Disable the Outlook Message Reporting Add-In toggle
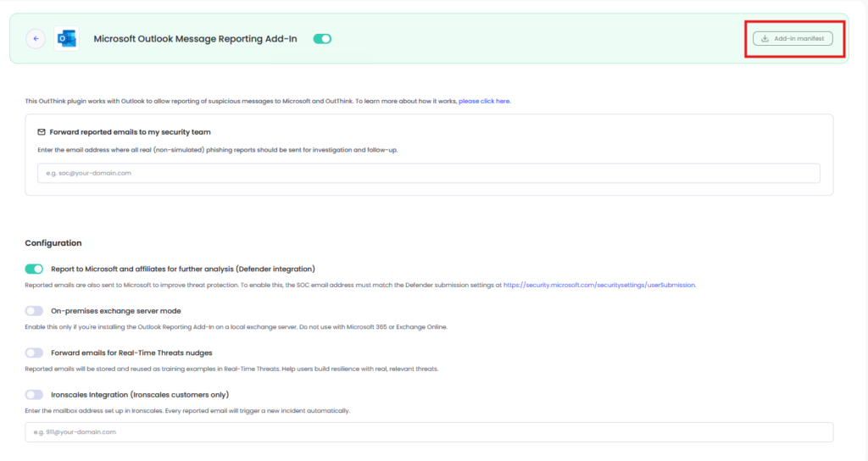 [x=322, y=39]
